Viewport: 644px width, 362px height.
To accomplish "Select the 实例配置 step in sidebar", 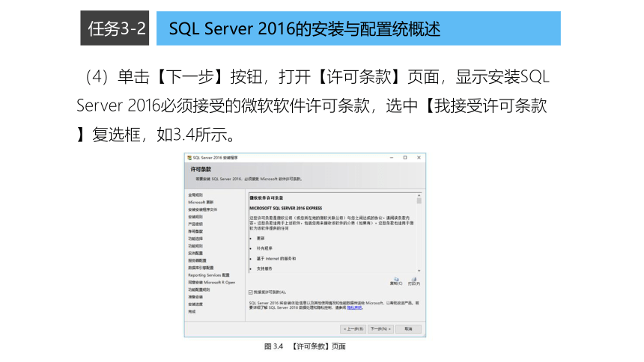I will 195,254.
